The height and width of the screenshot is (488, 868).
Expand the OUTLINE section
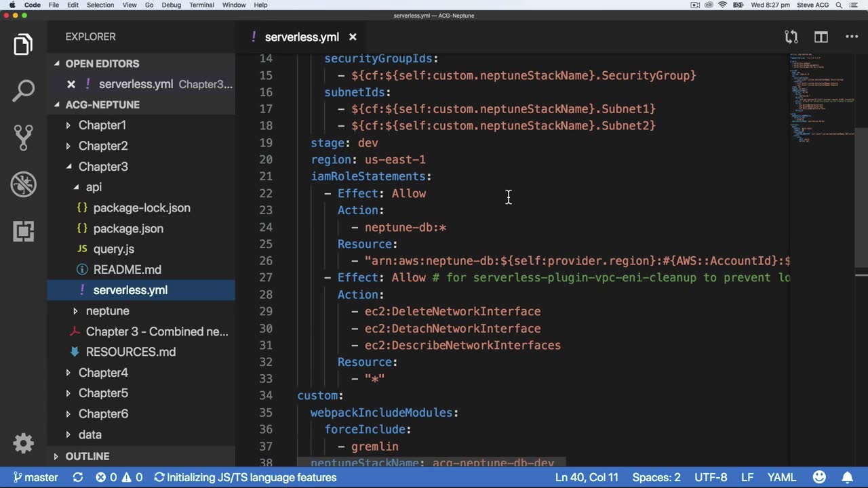87,456
